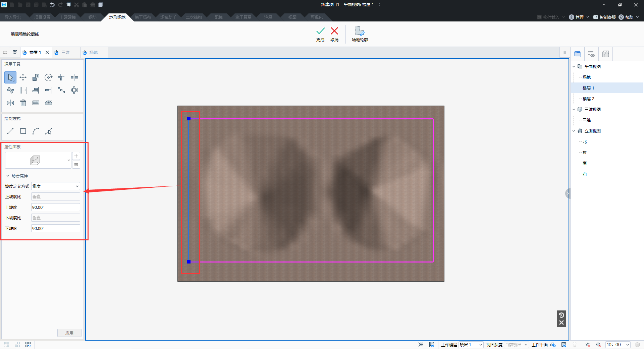Switch to the 三维 view tab

65,52
